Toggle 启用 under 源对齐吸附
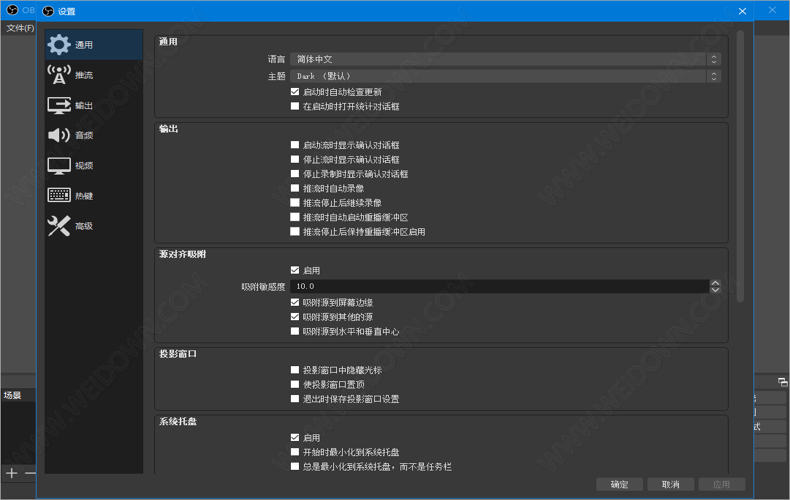 click(295, 270)
